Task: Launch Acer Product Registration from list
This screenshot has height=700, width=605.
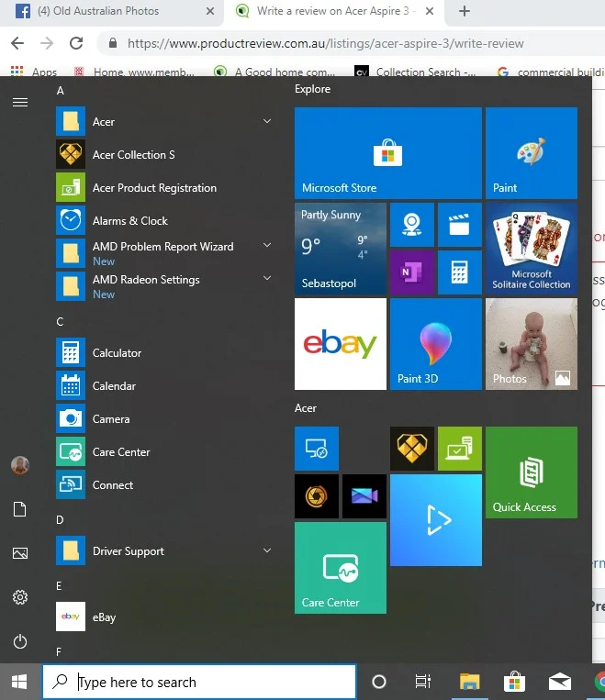Action: 164,187
